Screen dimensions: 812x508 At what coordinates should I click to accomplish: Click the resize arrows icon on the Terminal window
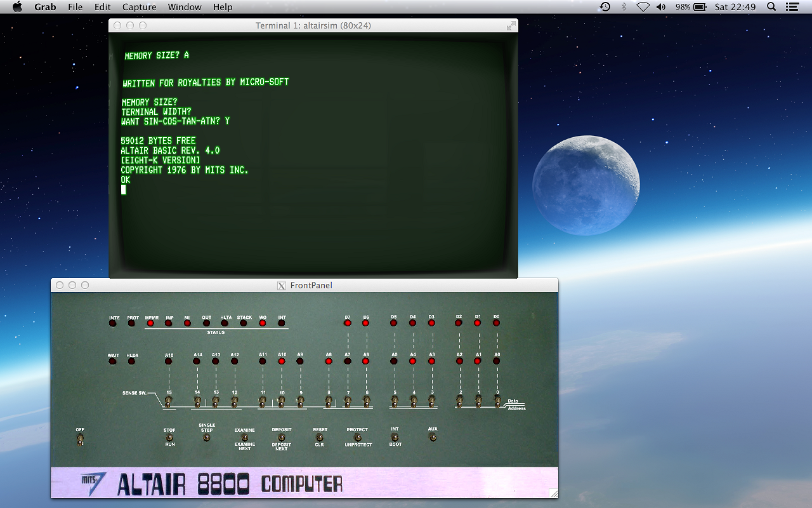click(511, 25)
